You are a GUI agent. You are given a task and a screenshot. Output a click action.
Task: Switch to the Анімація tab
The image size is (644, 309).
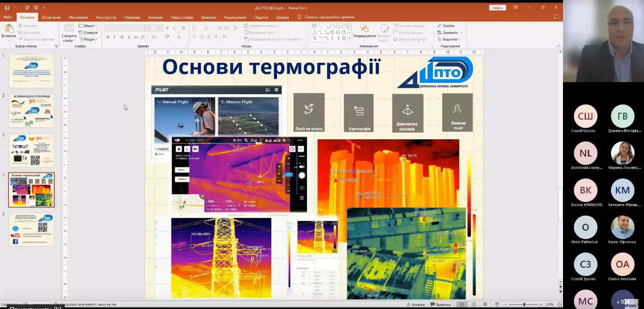(155, 17)
